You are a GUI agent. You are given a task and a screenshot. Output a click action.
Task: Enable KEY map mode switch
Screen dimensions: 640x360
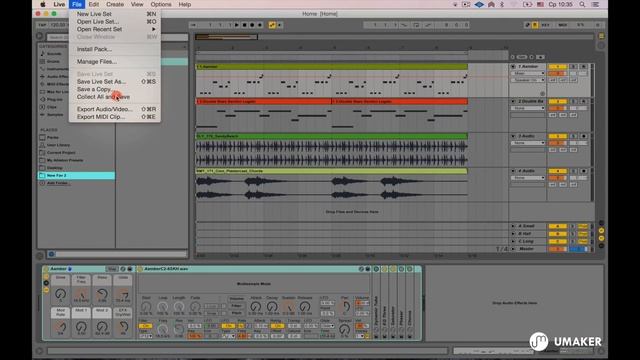tap(546, 25)
